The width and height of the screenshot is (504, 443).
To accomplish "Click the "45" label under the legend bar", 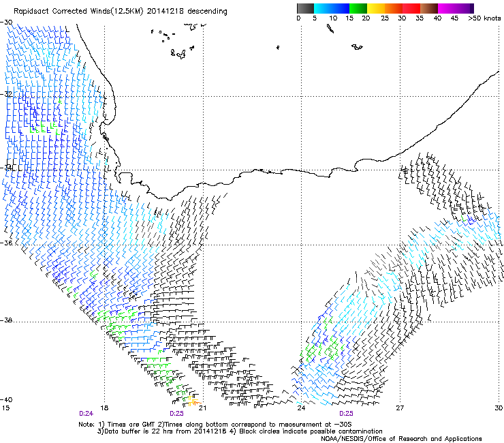I will pos(454,18).
